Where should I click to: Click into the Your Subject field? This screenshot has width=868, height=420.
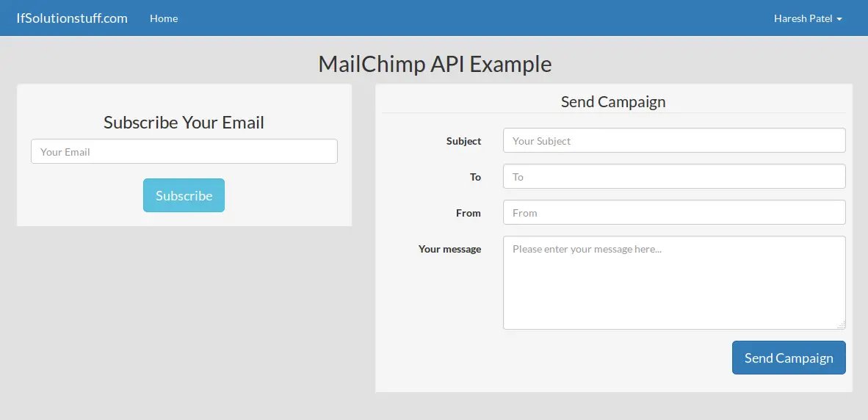[x=673, y=141]
